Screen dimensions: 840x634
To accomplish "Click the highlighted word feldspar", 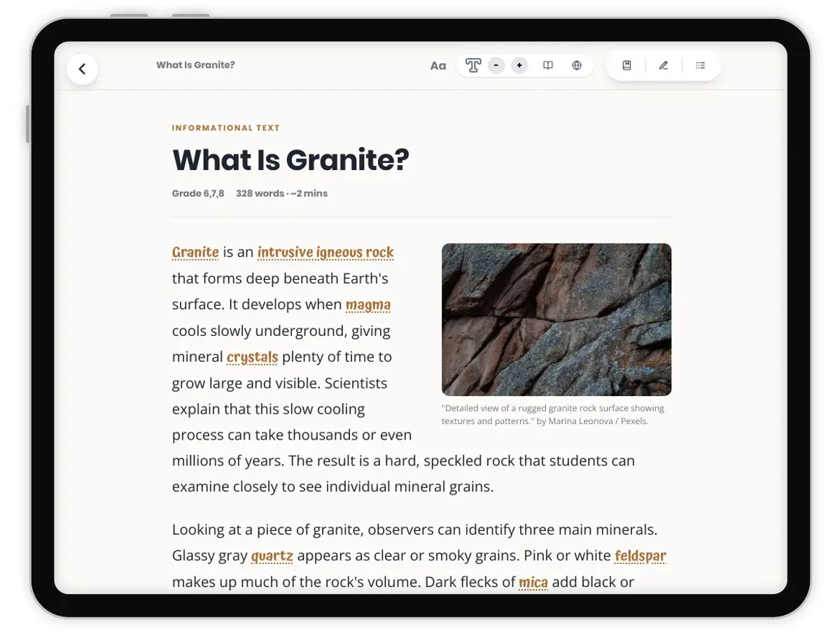I will point(640,556).
